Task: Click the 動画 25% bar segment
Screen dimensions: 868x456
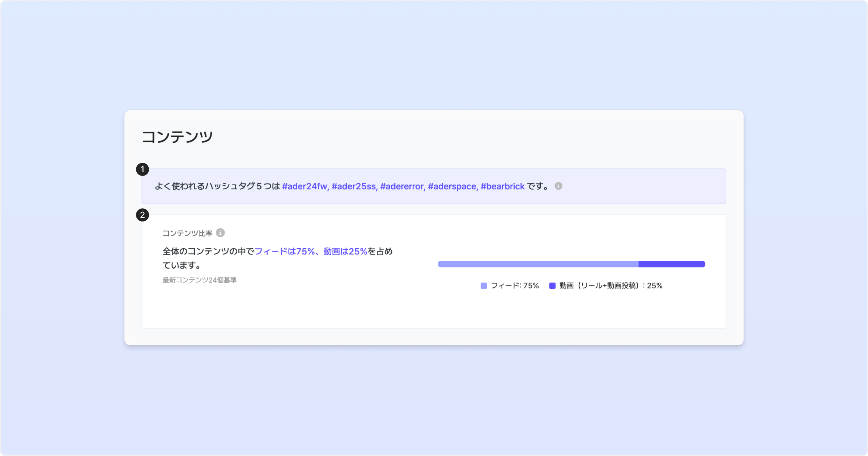Action: coord(672,264)
